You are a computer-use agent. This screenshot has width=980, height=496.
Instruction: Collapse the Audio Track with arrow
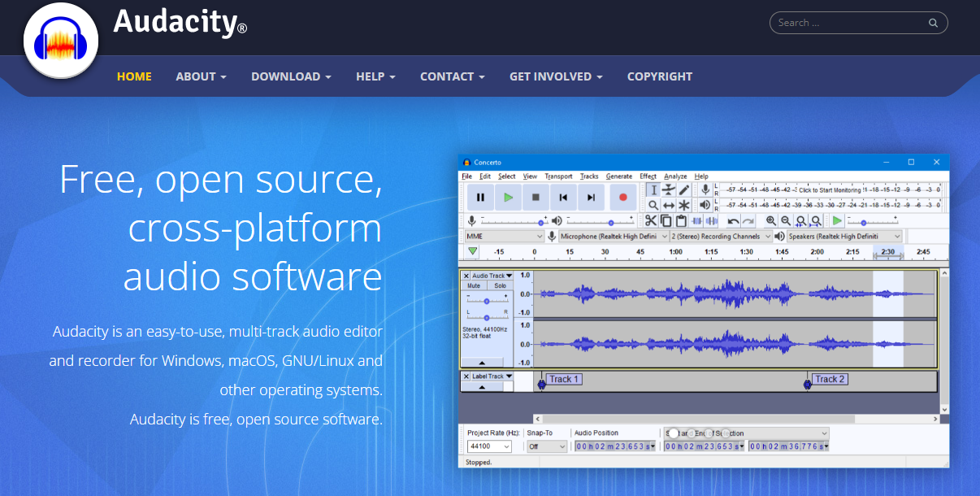coord(481,363)
